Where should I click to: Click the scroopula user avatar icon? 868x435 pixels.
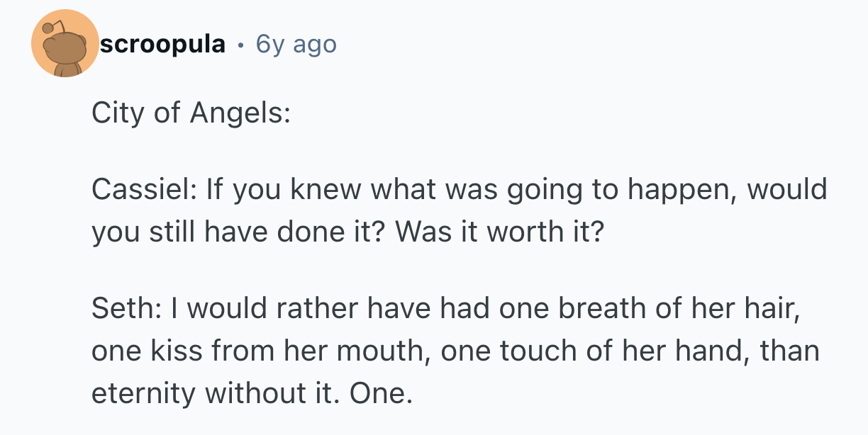pyautogui.click(x=65, y=44)
